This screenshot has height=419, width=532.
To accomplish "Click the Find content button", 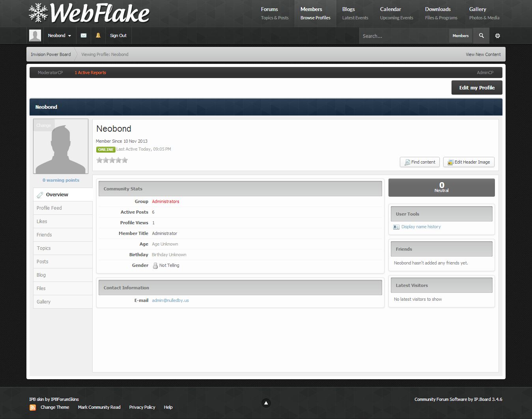I will pos(420,162).
